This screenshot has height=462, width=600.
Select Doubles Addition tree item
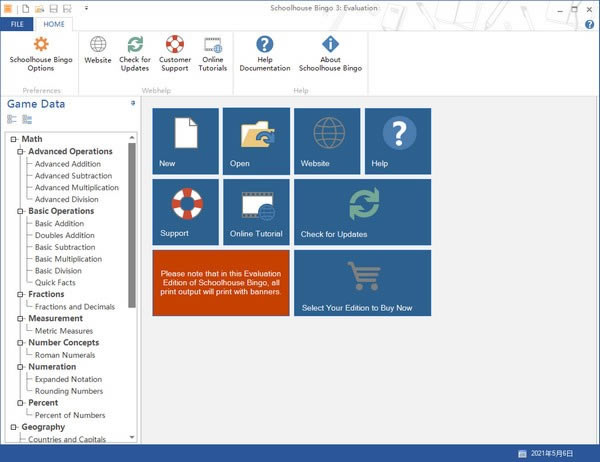click(x=65, y=236)
